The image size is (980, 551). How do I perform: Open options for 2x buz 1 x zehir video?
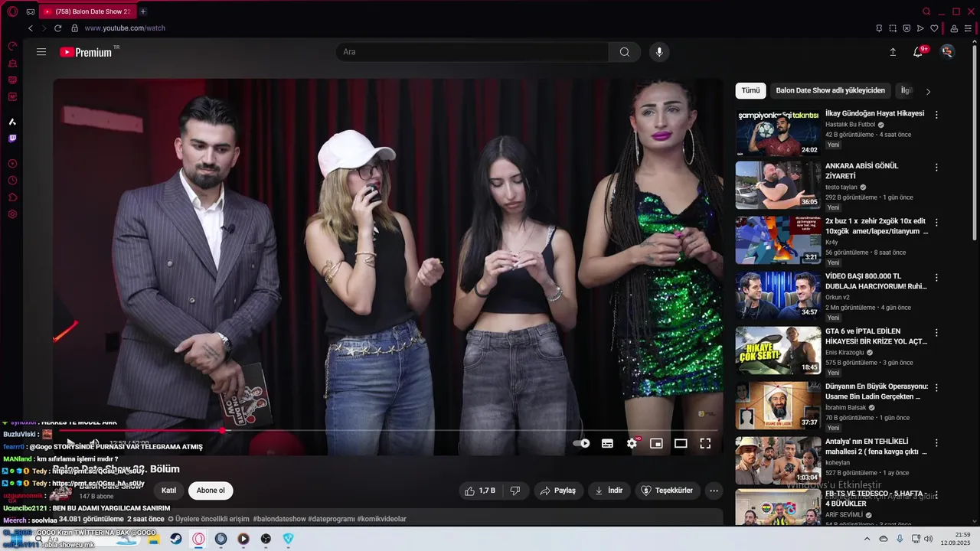click(x=936, y=222)
